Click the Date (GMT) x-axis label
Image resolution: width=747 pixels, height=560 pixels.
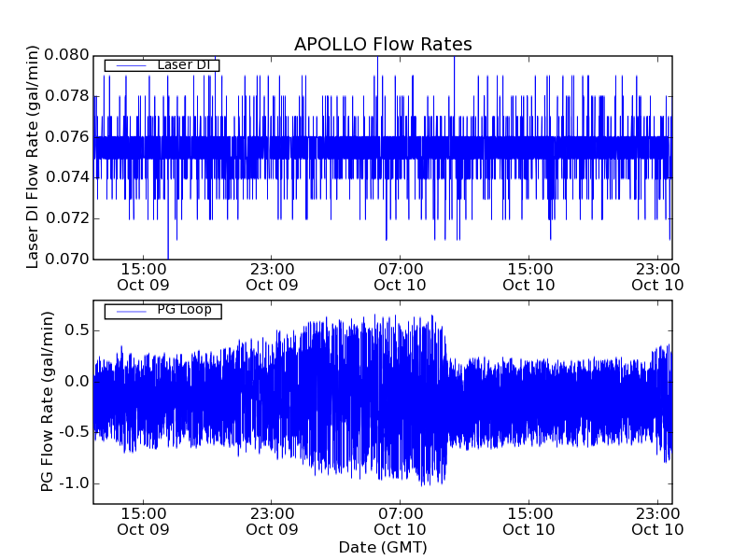[x=383, y=547]
